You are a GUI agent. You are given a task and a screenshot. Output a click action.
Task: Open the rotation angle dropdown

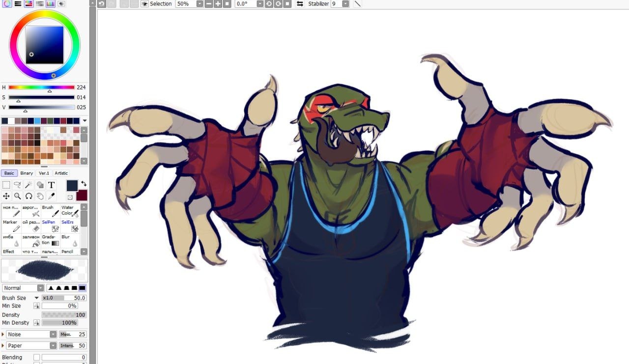point(259,3)
